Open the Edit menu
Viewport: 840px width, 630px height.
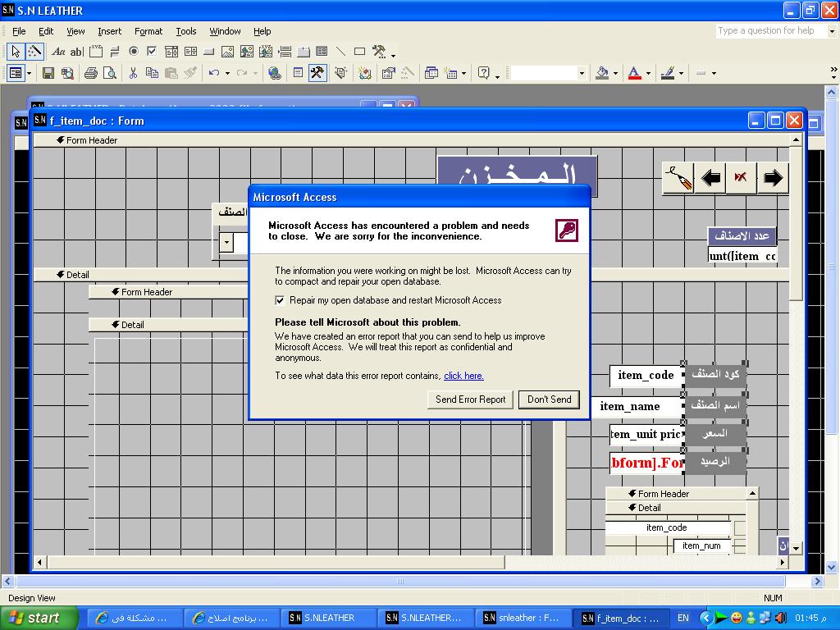[x=46, y=31]
